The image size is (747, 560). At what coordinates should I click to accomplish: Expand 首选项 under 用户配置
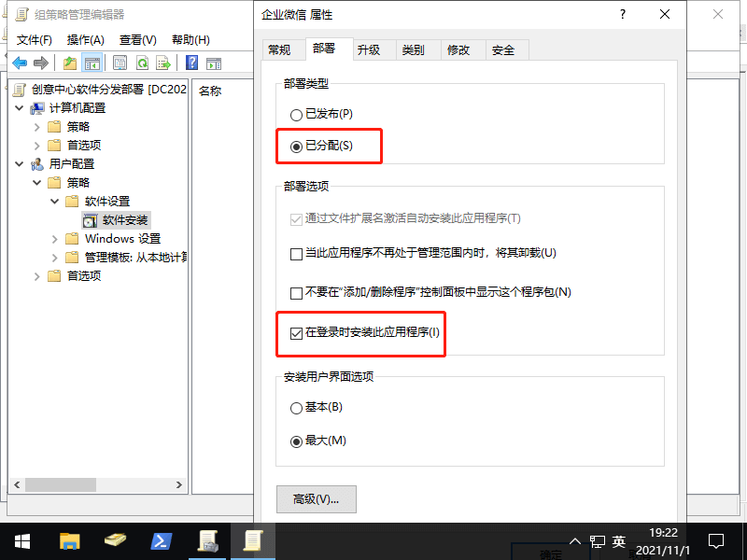coord(36,276)
